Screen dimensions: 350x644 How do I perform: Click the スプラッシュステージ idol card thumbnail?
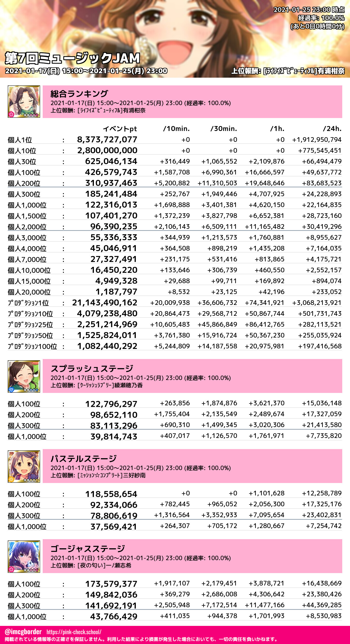[x=24, y=376]
